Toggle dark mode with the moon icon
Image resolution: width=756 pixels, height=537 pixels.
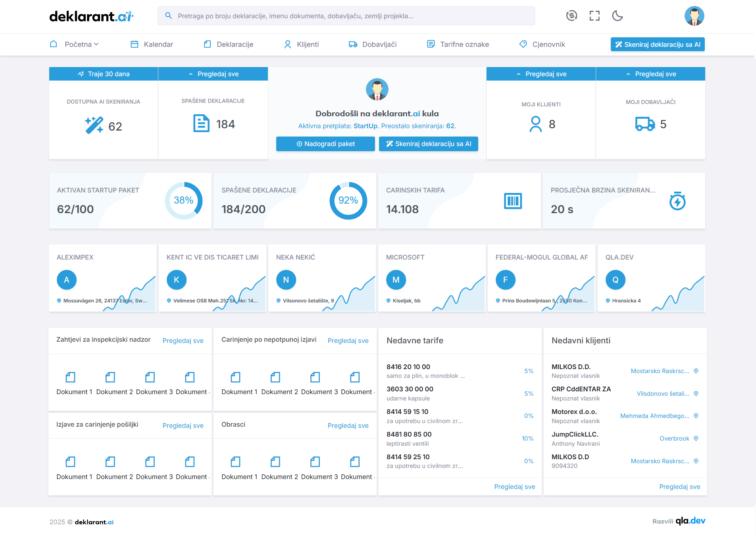(x=617, y=16)
